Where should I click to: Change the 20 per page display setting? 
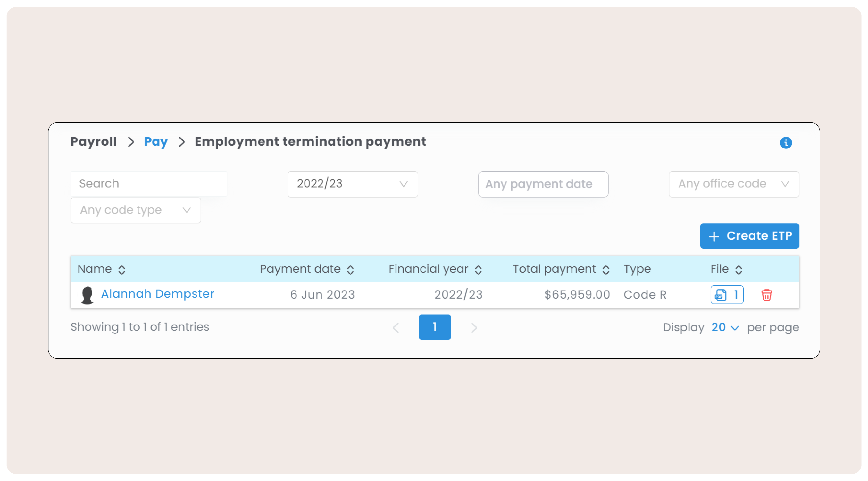pos(724,327)
